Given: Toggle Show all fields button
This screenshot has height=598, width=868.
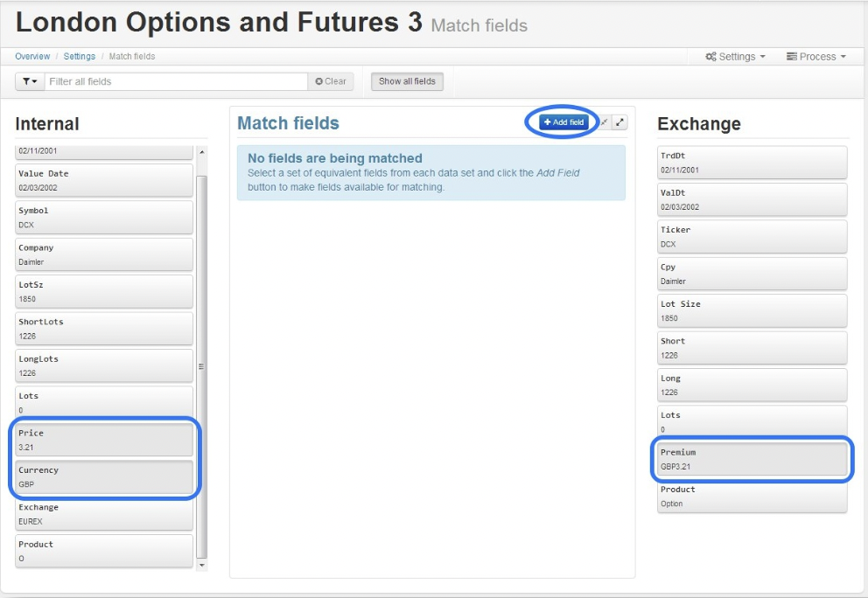Looking at the screenshot, I should [407, 81].
